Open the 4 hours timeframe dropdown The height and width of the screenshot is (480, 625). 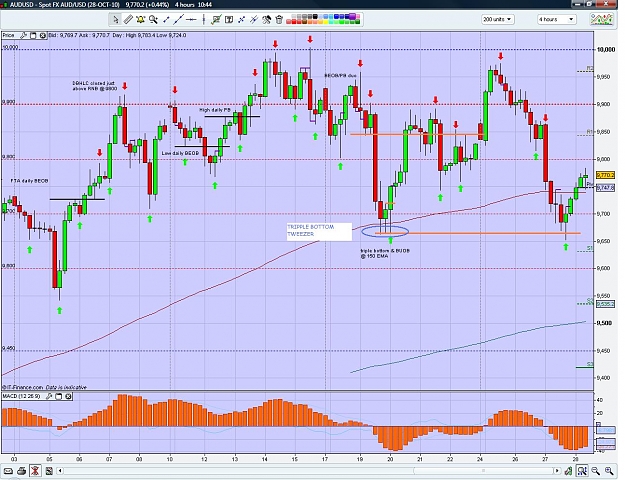[556, 19]
